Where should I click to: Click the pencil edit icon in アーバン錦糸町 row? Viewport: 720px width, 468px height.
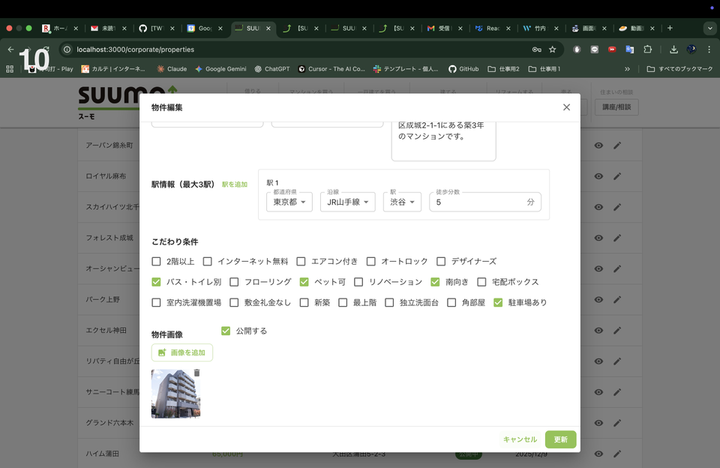click(617, 145)
